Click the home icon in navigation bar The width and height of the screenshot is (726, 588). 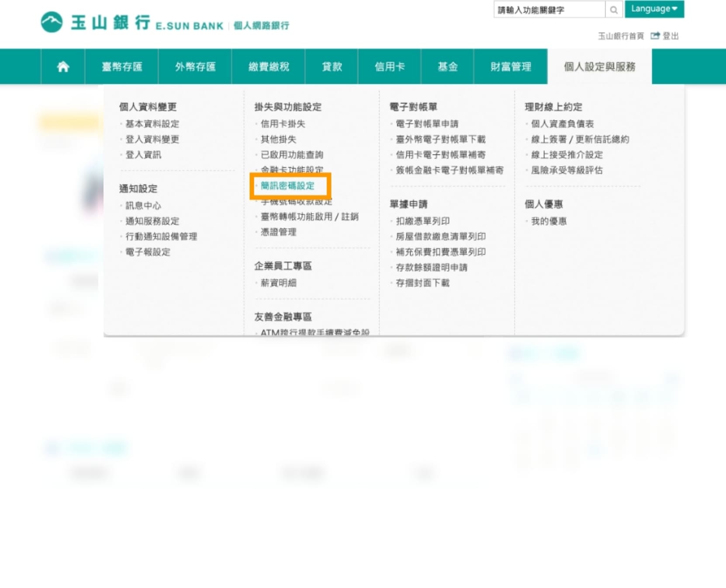(63, 66)
